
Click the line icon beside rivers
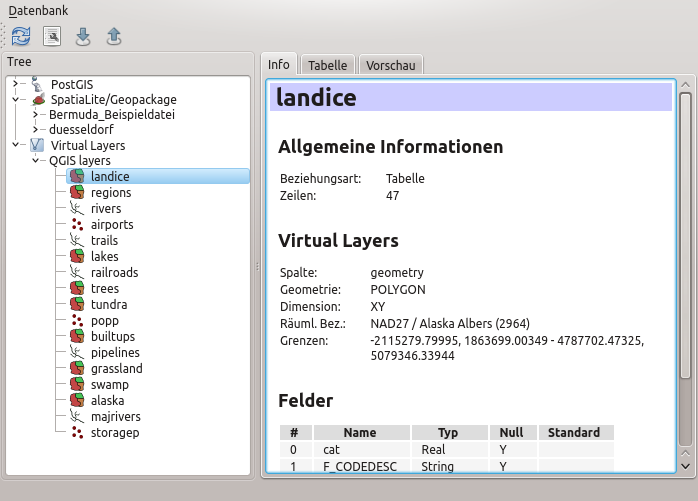[x=76, y=209]
